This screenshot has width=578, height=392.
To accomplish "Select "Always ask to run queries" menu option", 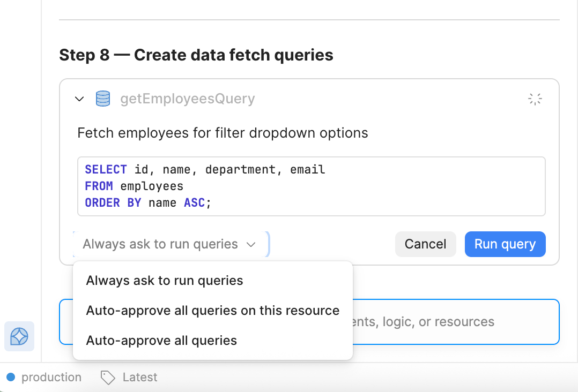I will pos(165,281).
